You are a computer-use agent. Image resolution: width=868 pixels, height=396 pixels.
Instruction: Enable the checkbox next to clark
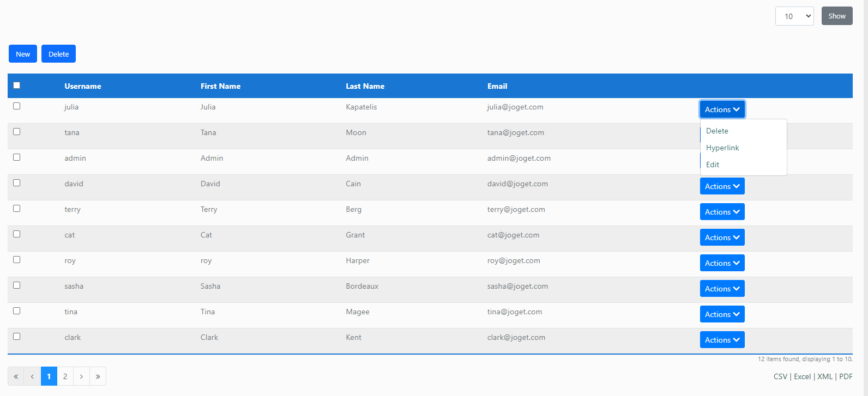17,337
